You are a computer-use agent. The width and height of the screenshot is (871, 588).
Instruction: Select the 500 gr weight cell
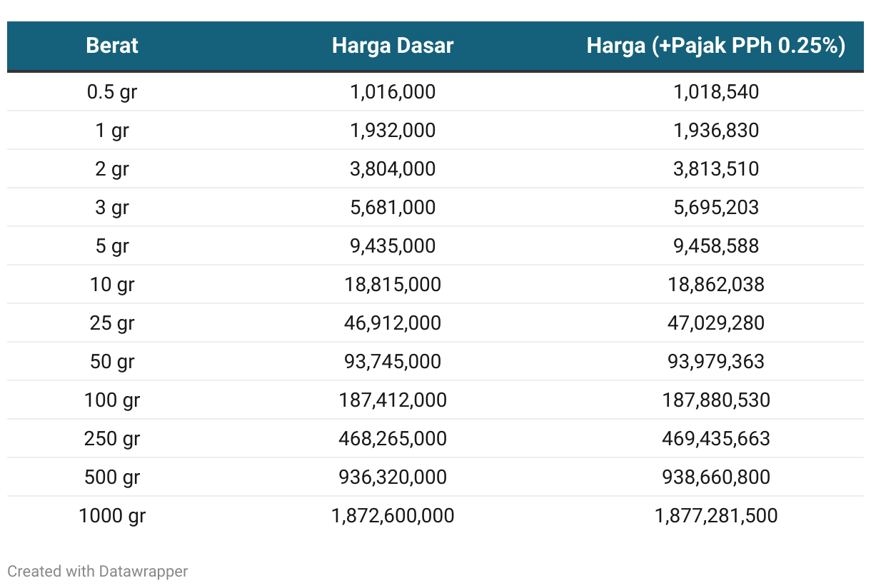(x=112, y=477)
